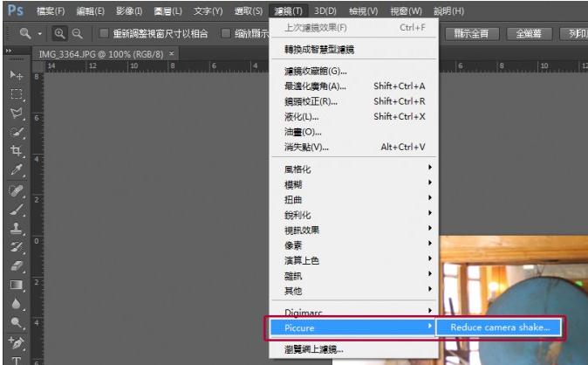The width and height of the screenshot is (588, 365).
Task: Select the Eyedropper tool
Action: (x=16, y=170)
